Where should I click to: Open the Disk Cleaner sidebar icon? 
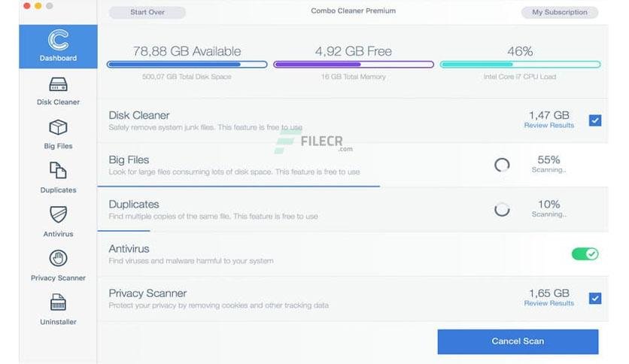click(x=58, y=84)
